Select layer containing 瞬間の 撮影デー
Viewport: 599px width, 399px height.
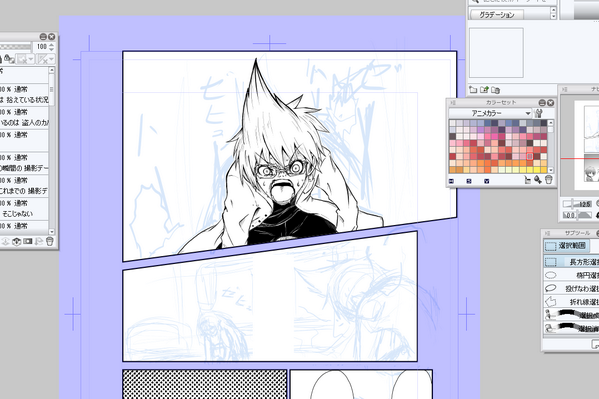coord(24,163)
